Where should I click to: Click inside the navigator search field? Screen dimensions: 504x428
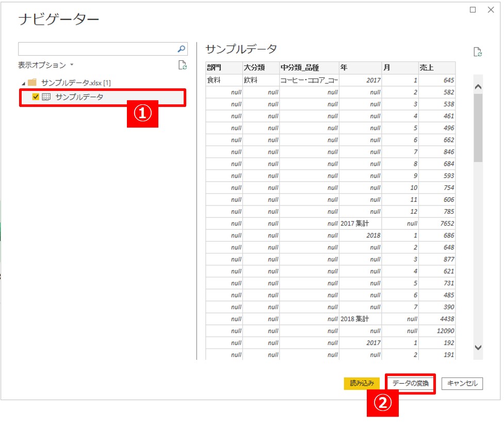pos(97,49)
